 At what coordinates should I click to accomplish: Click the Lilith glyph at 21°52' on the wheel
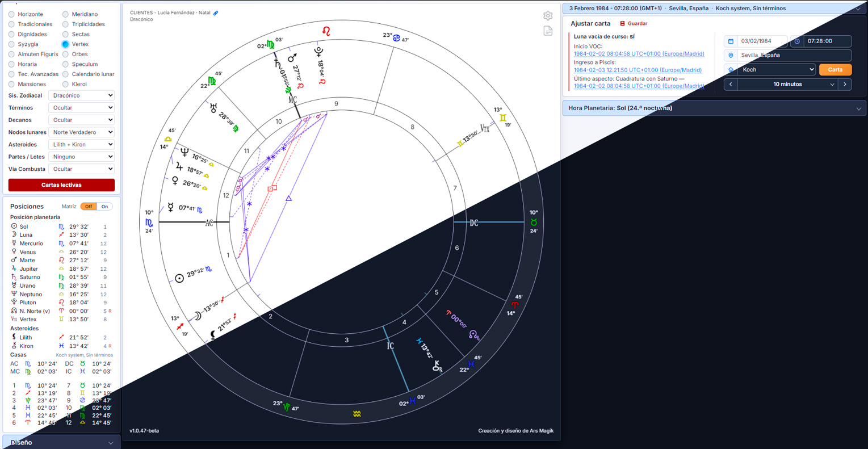tap(213, 335)
